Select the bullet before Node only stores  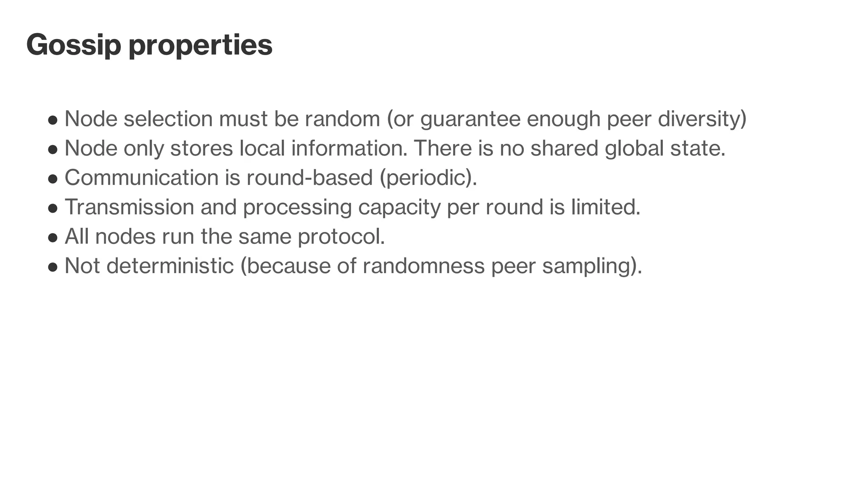pos(53,150)
